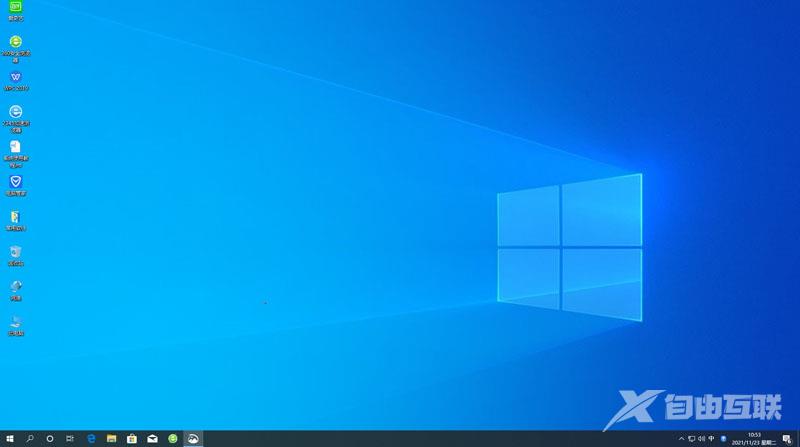Toggle the Chinese input method indicator

pos(710,438)
